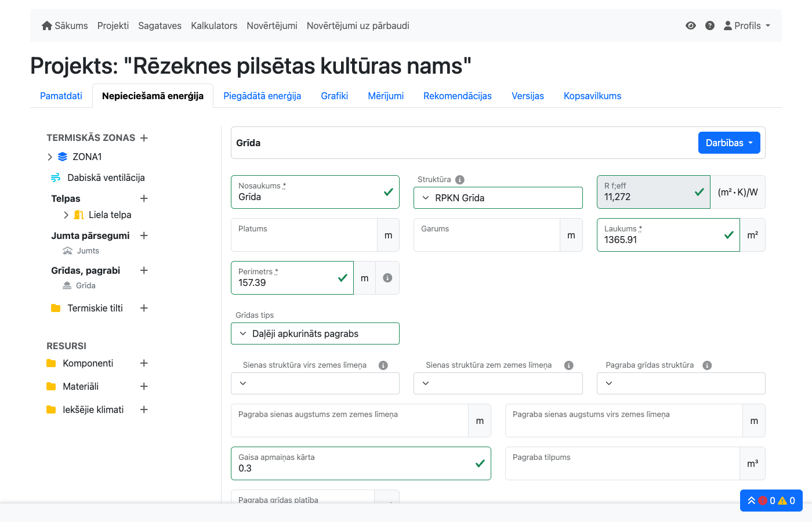This screenshot has width=812, height=522.
Task: Open the help question mark icon
Action: 710,26
